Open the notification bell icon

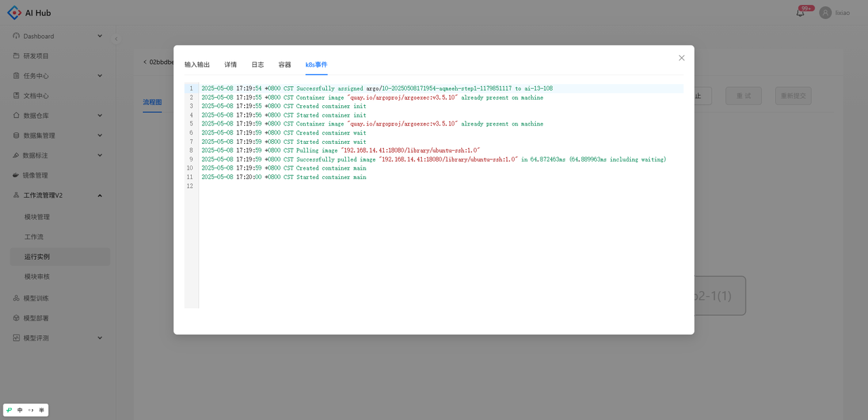pyautogui.click(x=800, y=13)
